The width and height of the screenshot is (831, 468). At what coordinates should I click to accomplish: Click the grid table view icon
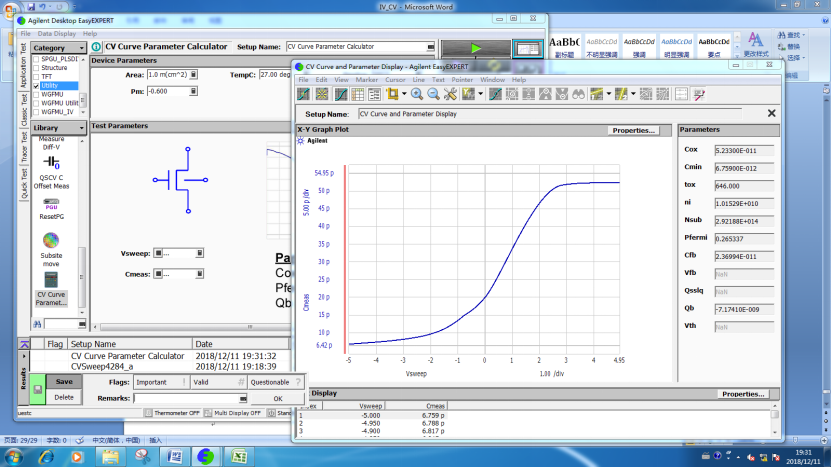click(x=358, y=94)
